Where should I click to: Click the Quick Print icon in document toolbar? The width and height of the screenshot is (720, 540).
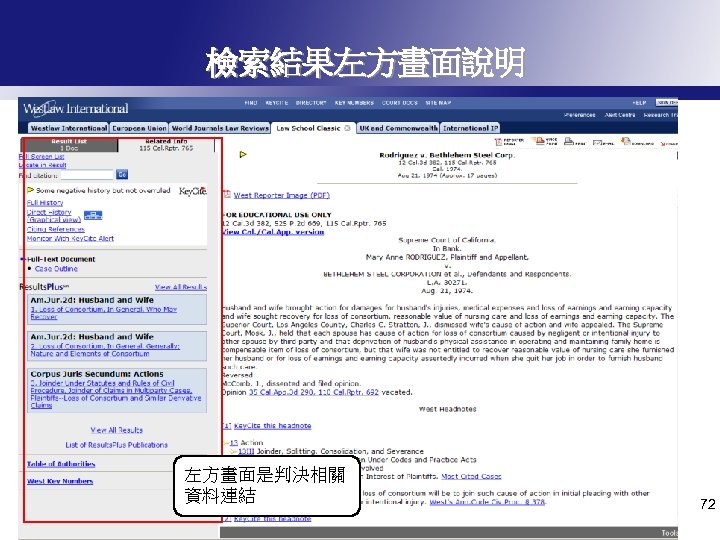[x=546, y=141]
